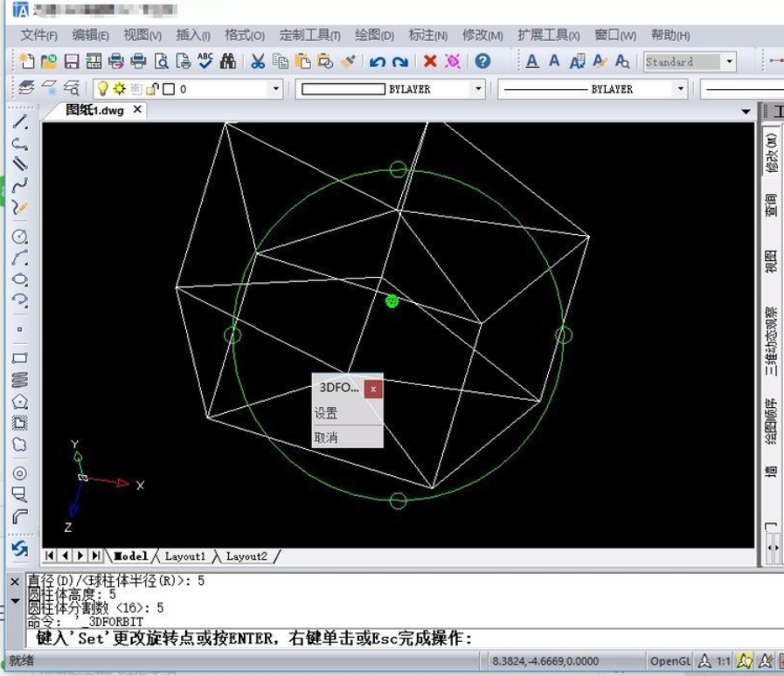784x676 pixels.
Task: Activate the match properties paintbrush
Action: point(348,61)
